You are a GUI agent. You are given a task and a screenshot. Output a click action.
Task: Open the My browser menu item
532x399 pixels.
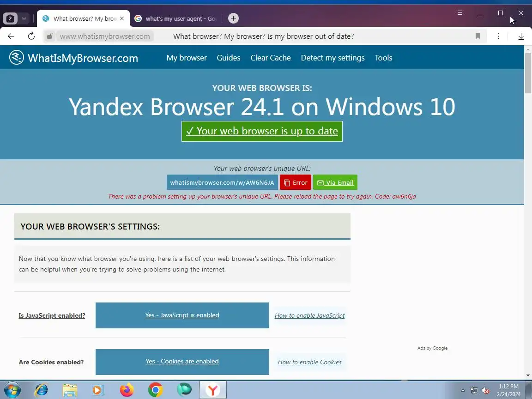[x=187, y=58]
